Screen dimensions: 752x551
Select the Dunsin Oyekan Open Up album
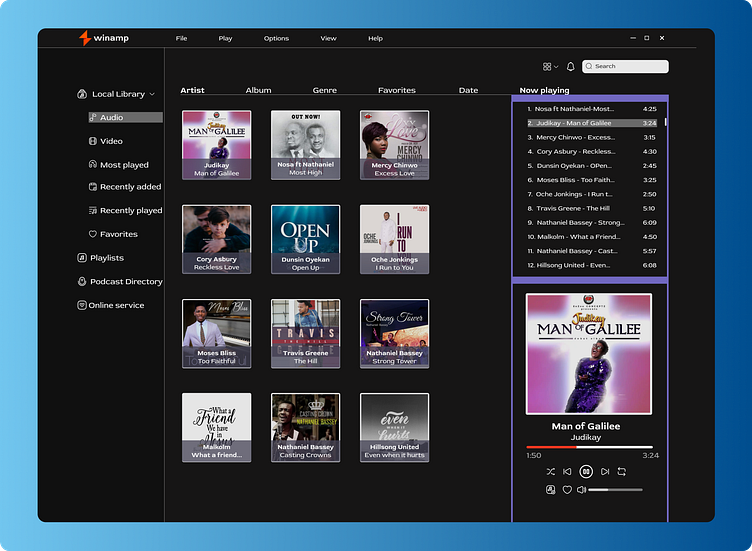click(x=305, y=239)
